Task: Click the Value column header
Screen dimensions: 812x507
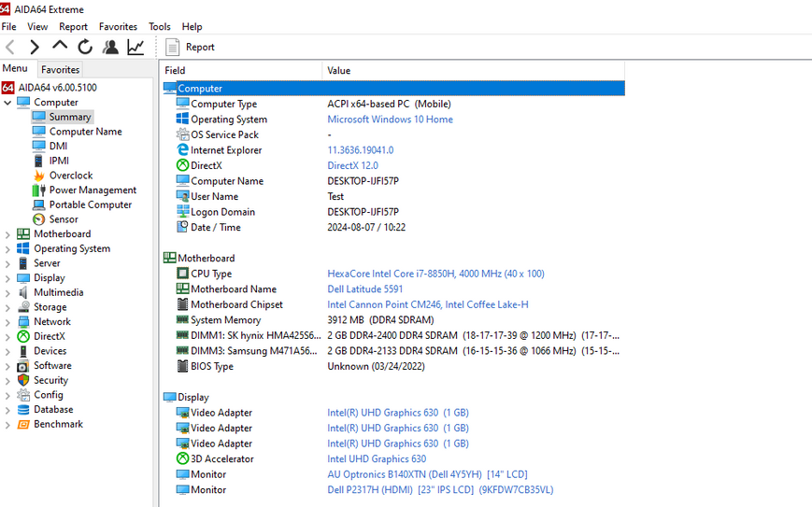Action: pos(473,70)
